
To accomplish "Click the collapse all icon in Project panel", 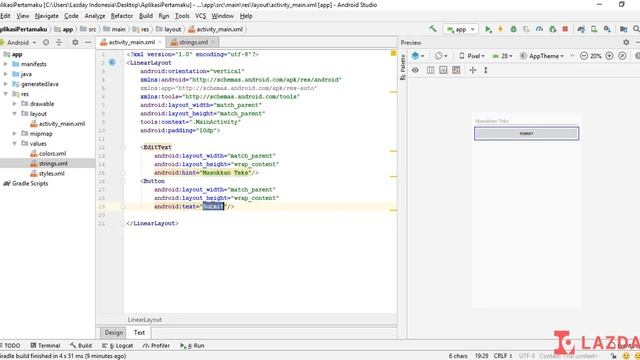I will click(x=59, y=42).
